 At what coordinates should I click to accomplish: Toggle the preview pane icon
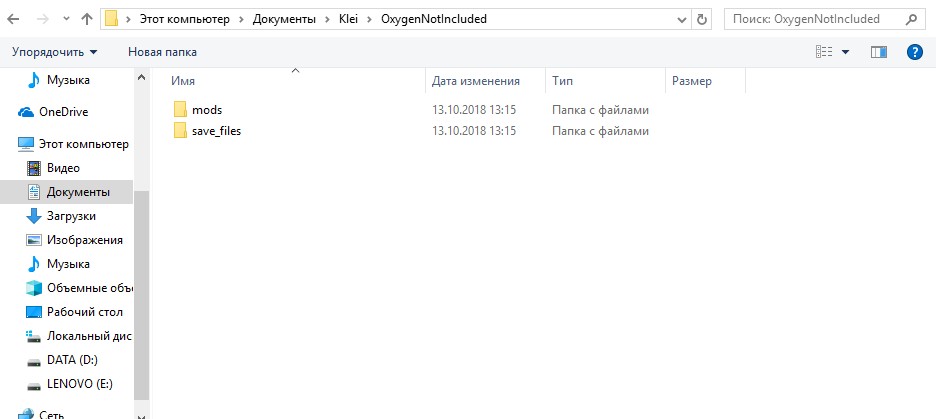[879, 51]
